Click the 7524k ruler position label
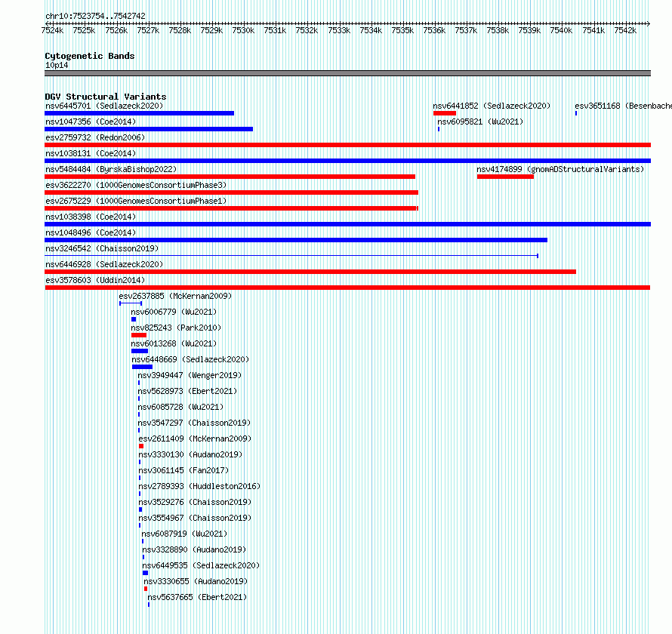This screenshot has height=634, width=672. (52, 30)
